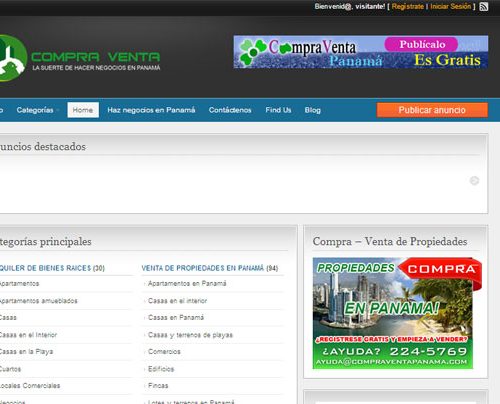Open Haz negocios en Panamá page

[151, 110]
